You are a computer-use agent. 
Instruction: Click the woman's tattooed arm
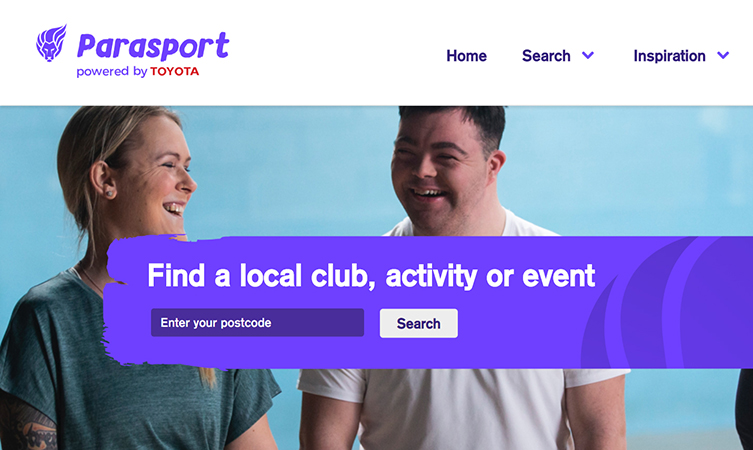(26, 423)
